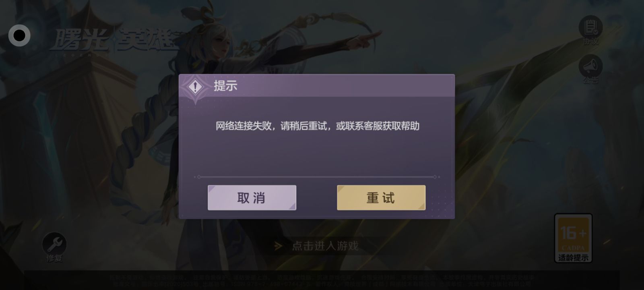This screenshot has width=644, height=290.
Task: Tap the 适龄提示 label under the rating
Action: click(x=573, y=258)
